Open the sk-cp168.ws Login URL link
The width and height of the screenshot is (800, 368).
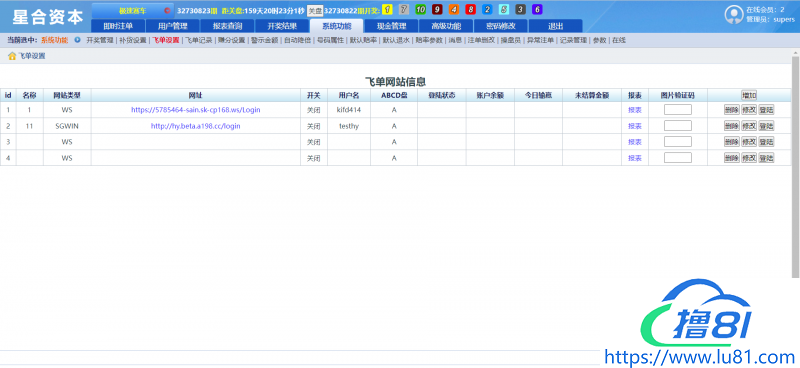pos(196,110)
